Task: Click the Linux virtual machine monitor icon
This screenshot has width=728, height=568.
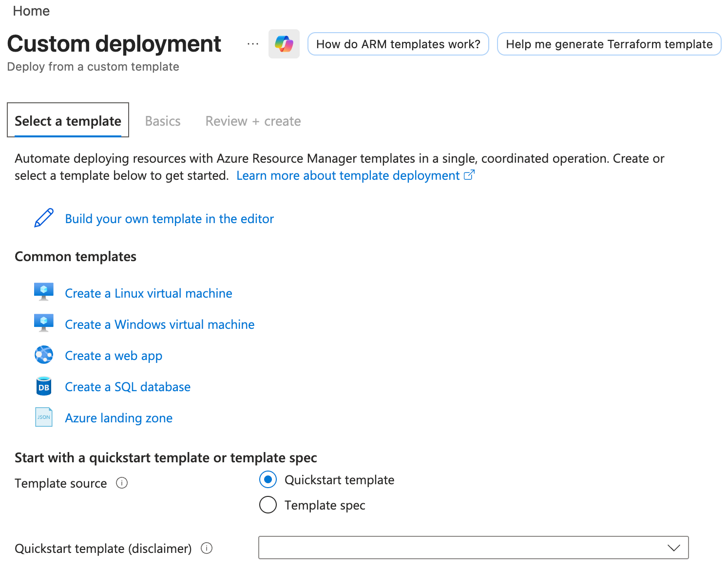Action: (x=44, y=292)
